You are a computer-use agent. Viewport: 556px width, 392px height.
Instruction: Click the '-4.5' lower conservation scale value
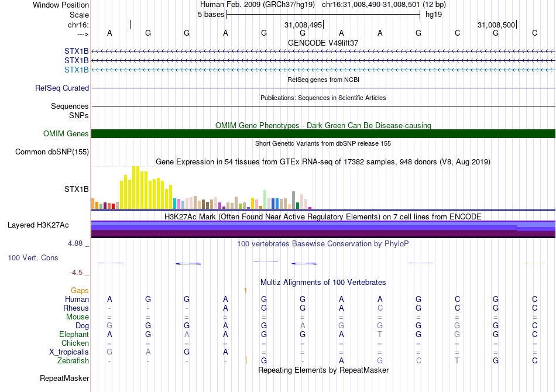point(76,272)
